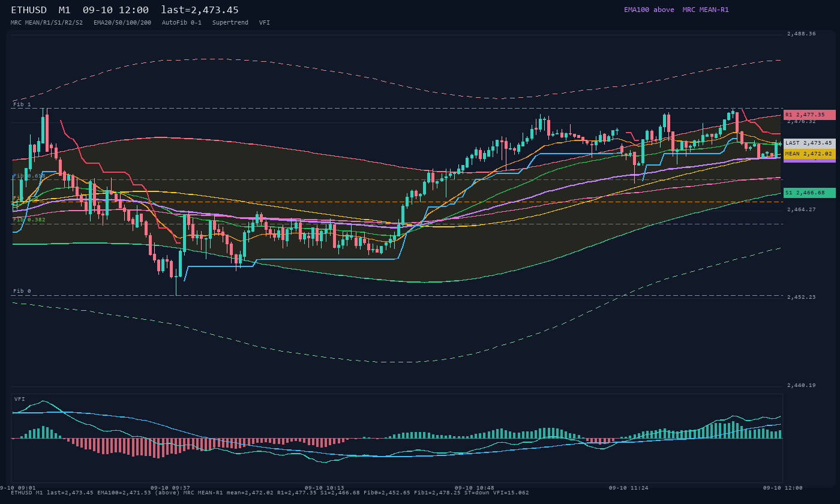Click the EMA20/50/100/200 legend entry

coord(122,22)
